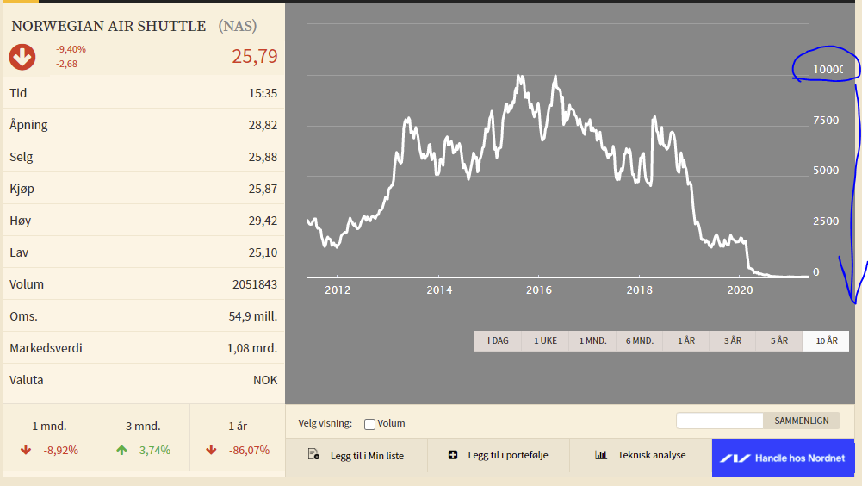Image resolution: width=868 pixels, height=486 pixels.
Task: Click the 'Legg til i Min liste' document icon
Action: coord(313,454)
